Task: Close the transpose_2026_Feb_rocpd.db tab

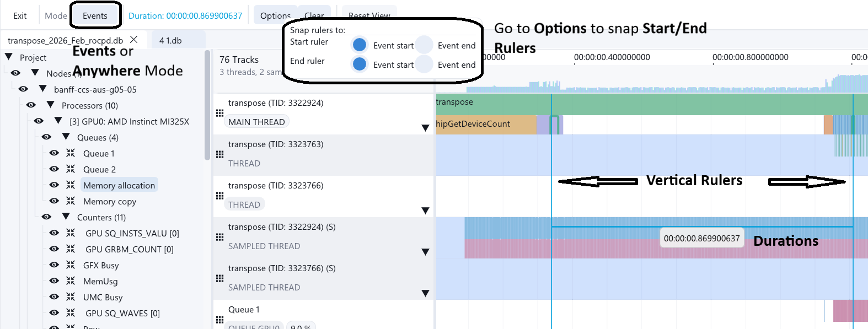Action: [133, 40]
